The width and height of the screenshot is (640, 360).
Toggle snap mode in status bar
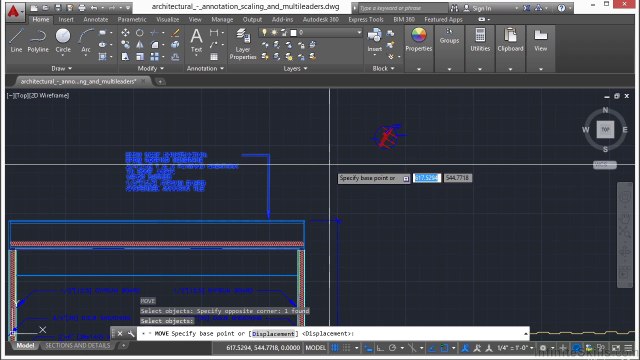[x=346, y=348]
